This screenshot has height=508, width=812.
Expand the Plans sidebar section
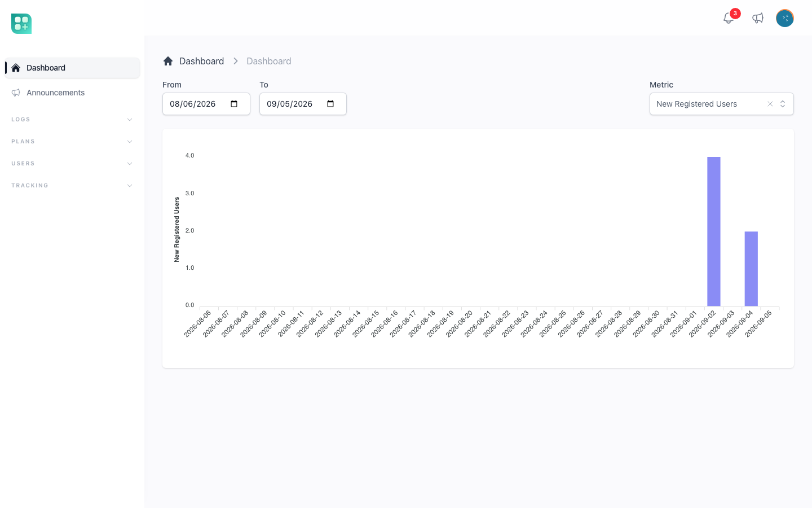[72, 142]
